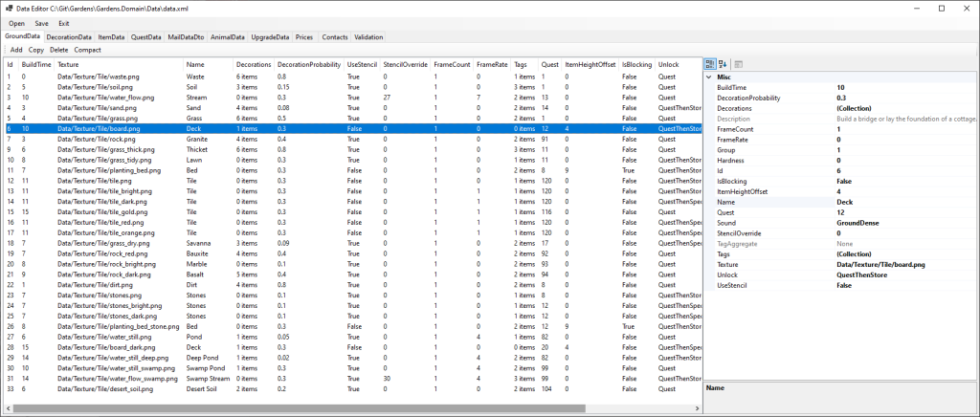Click Delete in the toolbar
Viewport: 980px width, 417px height.
[x=58, y=50]
